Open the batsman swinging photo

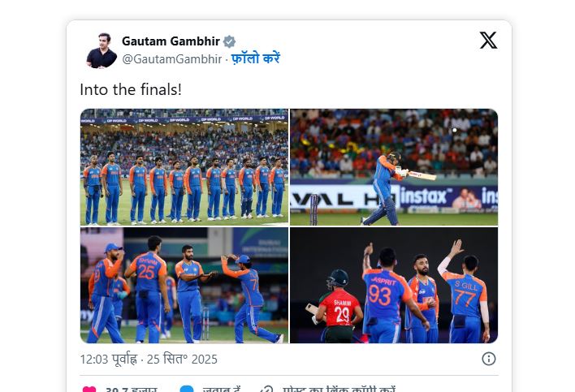(394, 166)
